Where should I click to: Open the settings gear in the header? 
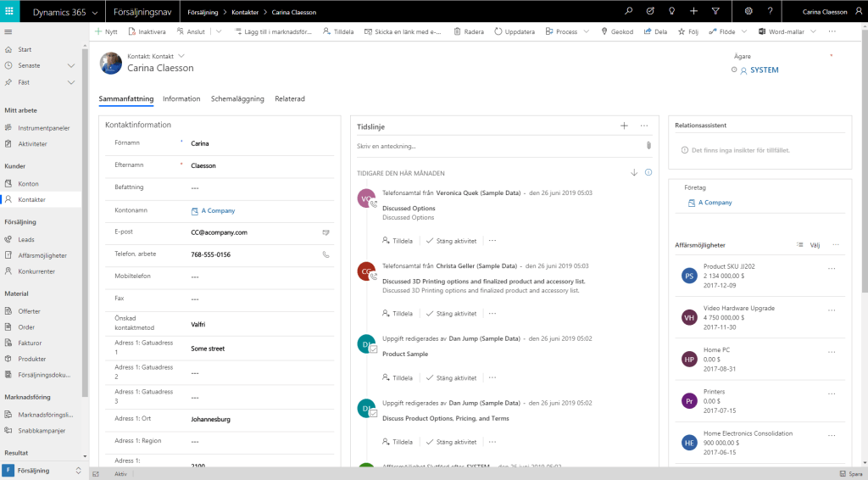point(748,11)
